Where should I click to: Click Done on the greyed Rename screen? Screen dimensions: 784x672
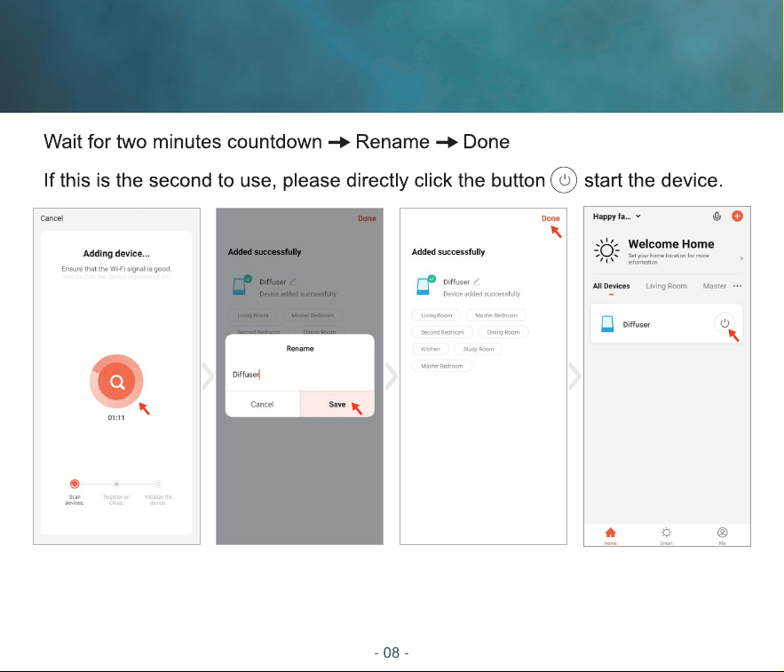click(367, 218)
